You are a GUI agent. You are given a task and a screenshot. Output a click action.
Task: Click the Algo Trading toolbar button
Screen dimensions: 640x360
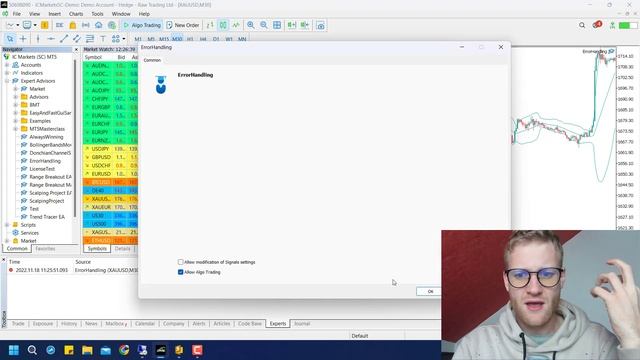pyautogui.click(x=142, y=25)
